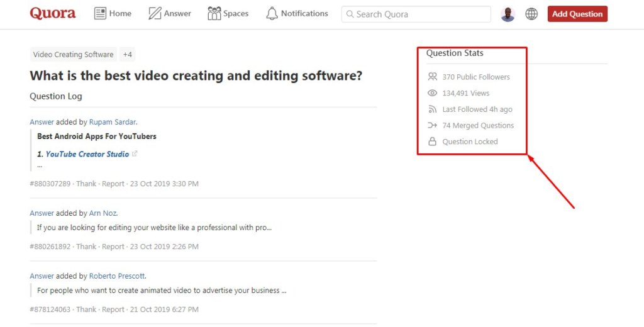Click the Arn Noz answer excerpt text
The width and height of the screenshot is (644, 327).
(154, 228)
